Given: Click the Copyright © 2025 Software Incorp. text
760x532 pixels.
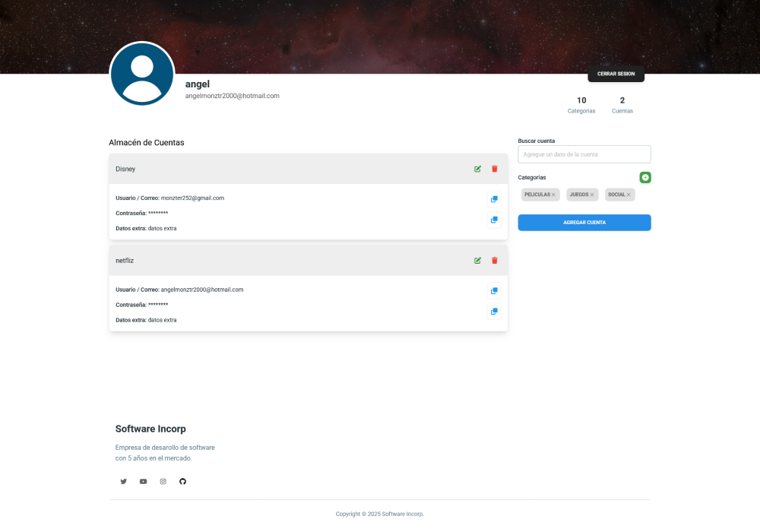Looking at the screenshot, I should [x=379, y=514].
